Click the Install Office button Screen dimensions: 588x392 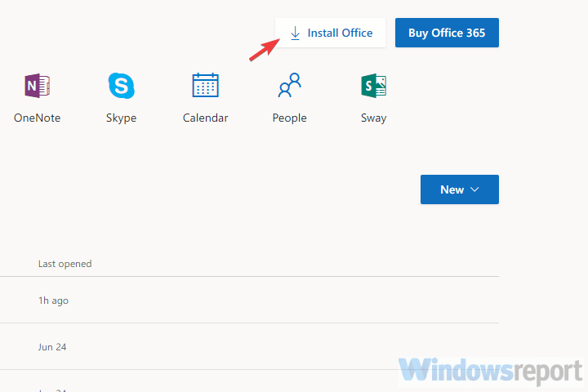[x=331, y=33]
